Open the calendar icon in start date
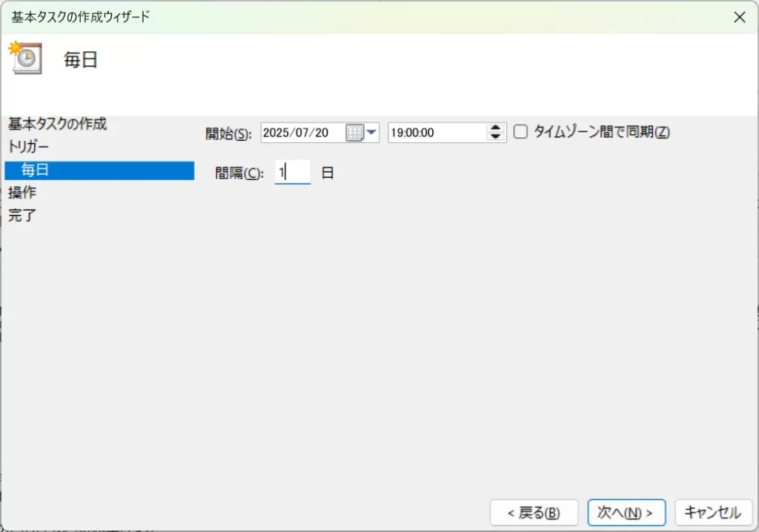Image resolution: width=759 pixels, height=532 pixels. [354, 133]
